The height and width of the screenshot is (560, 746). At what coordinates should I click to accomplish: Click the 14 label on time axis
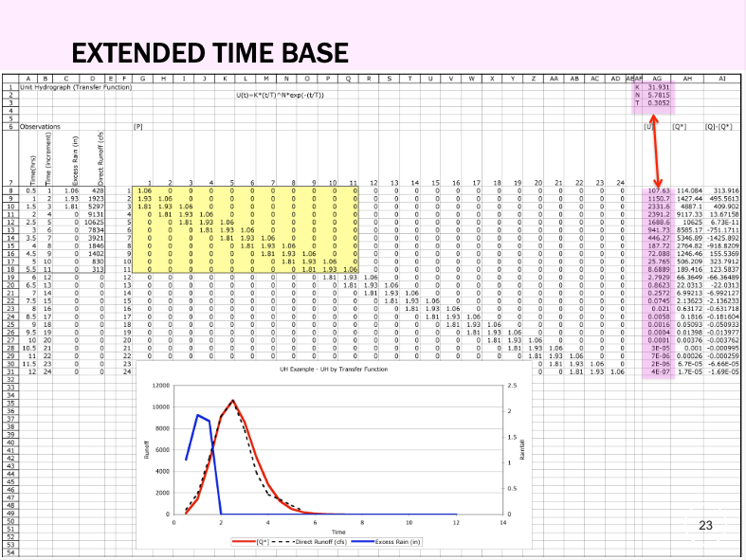(x=503, y=522)
